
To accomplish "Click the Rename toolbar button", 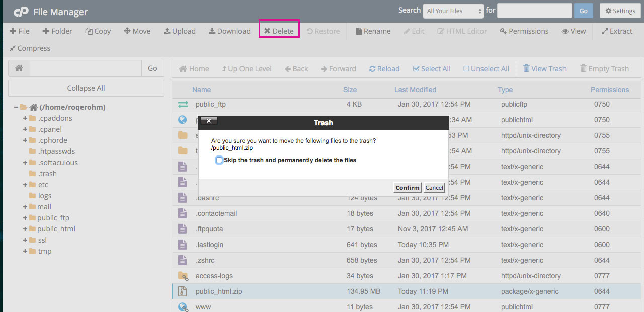I will coord(373,31).
